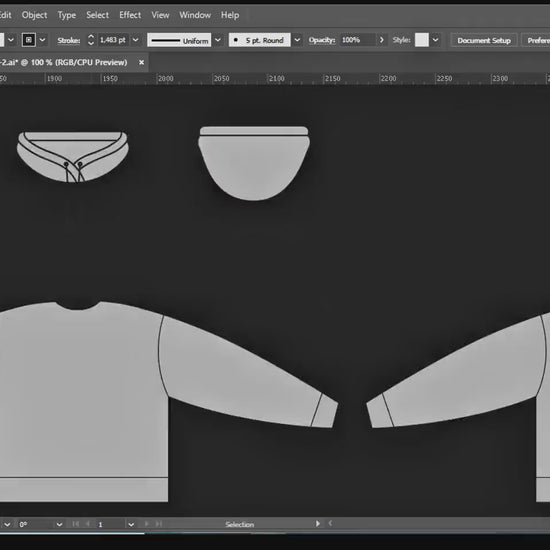Adjust stroke weight with the stepper arrows

tap(91, 40)
